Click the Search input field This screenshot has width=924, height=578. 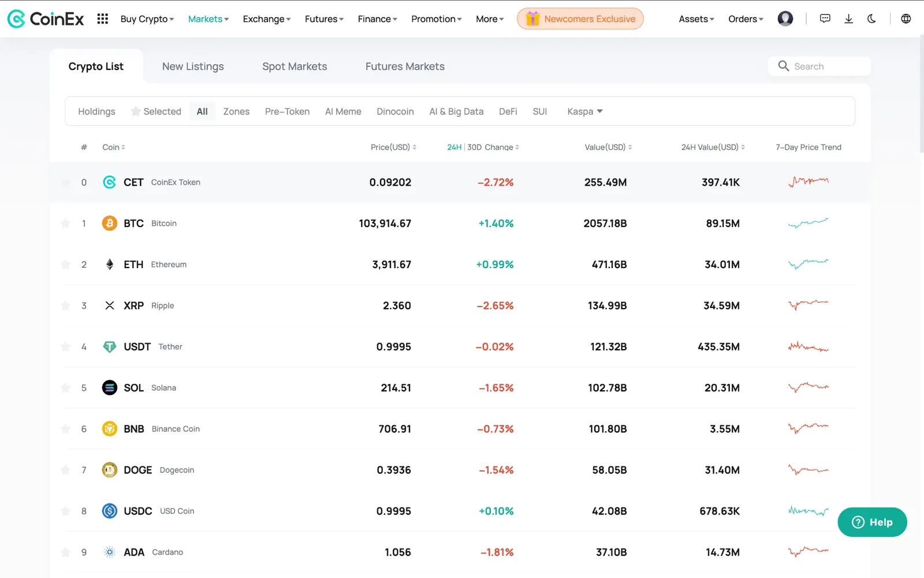coord(819,66)
